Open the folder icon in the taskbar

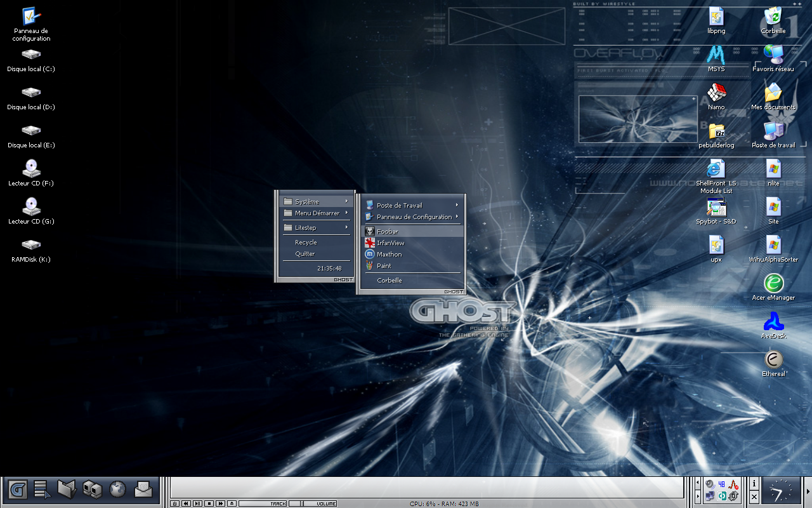[x=67, y=490]
